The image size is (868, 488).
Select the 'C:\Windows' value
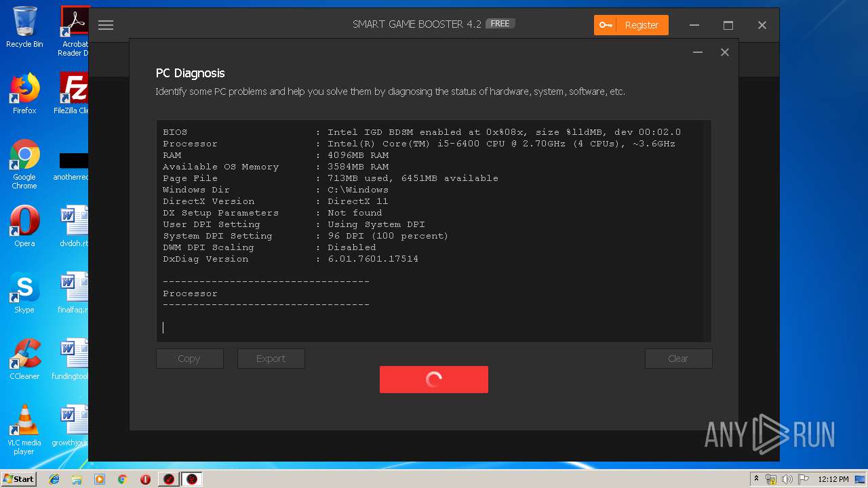tap(358, 190)
